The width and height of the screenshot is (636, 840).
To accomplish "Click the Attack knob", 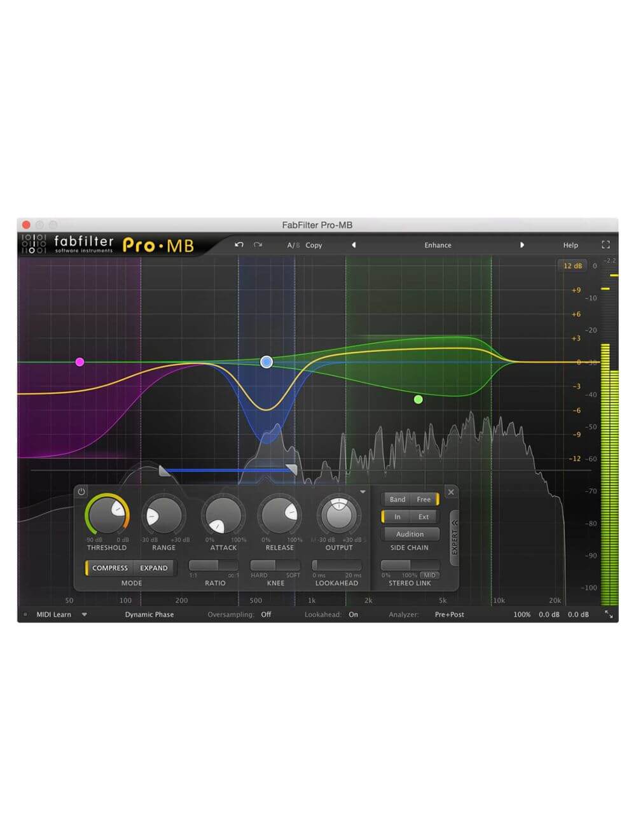I will (x=223, y=515).
